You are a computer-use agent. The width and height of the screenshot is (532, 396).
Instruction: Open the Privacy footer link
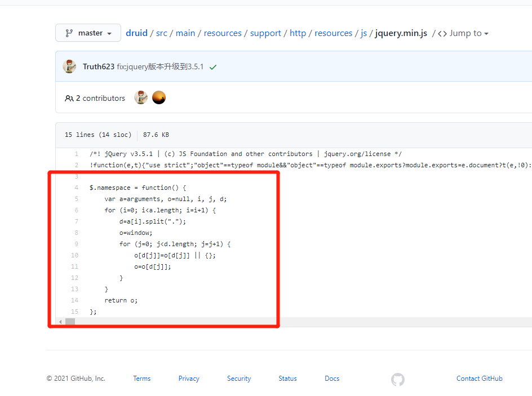pyautogui.click(x=189, y=379)
